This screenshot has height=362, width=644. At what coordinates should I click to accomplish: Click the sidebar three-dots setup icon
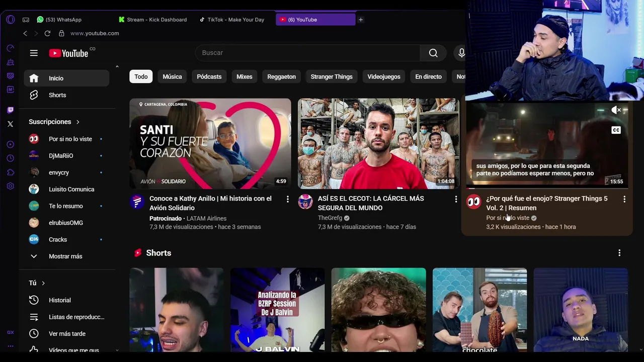[x=10, y=346]
